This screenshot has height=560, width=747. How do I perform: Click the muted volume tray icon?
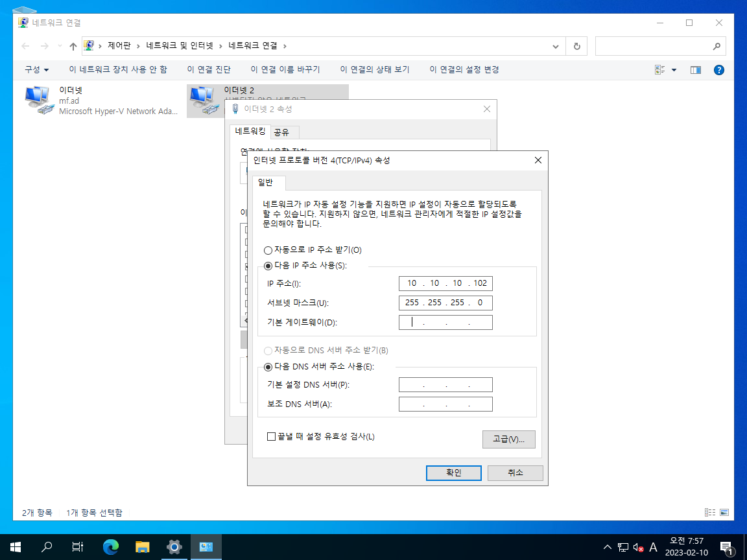638,547
